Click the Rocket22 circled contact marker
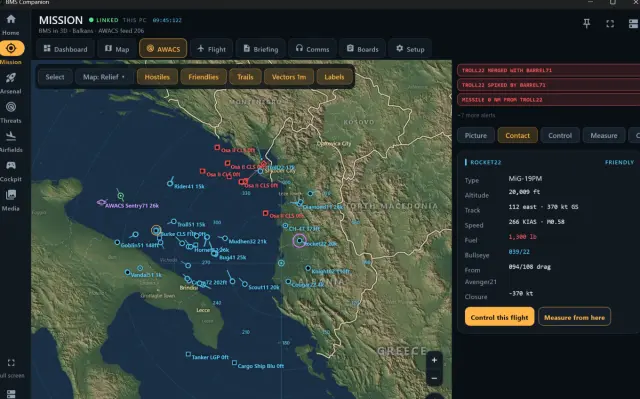640x399 pixels. 300,241
